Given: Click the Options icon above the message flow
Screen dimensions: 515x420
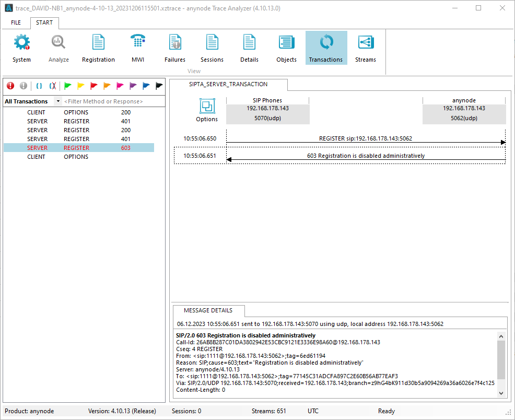Looking at the screenshot, I should point(206,107).
